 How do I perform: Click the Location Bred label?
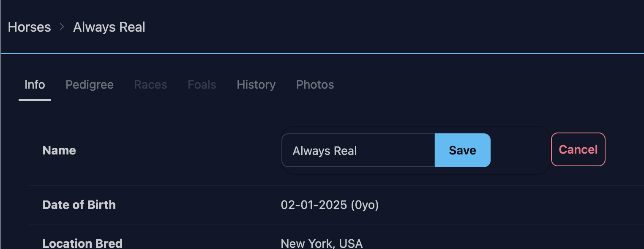(x=82, y=244)
